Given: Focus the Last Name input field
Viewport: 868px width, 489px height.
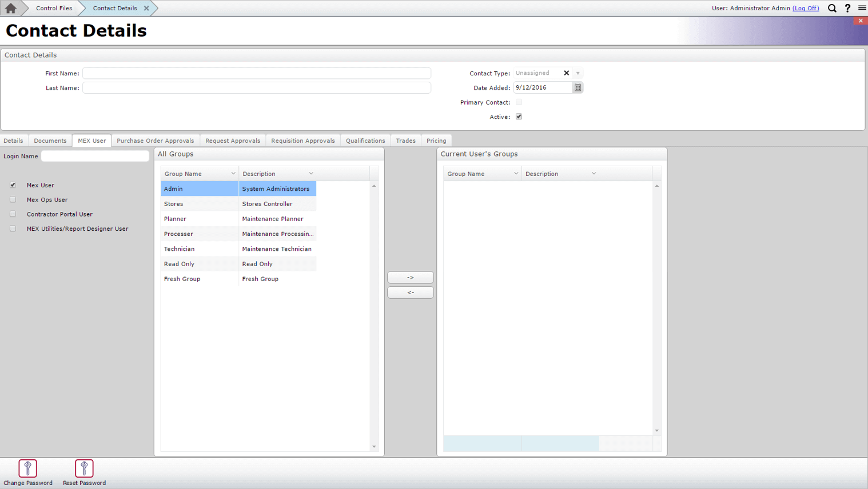Looking at the screenshot, I should click(x=257, y=87).
